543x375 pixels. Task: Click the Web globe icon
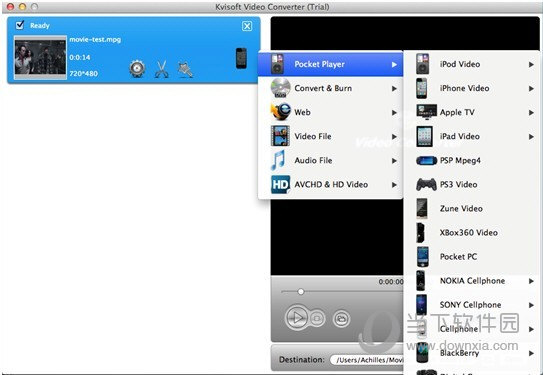pyautogui.click(x=281, y=111)
